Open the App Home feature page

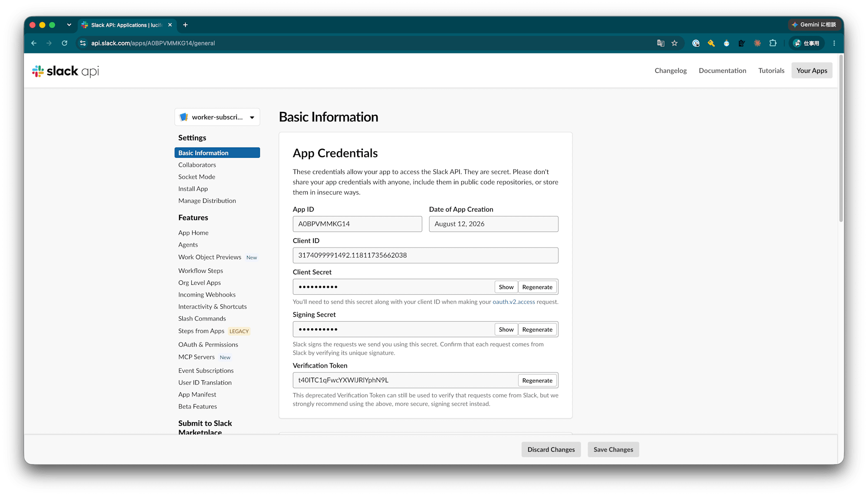(x=194, y=233)
